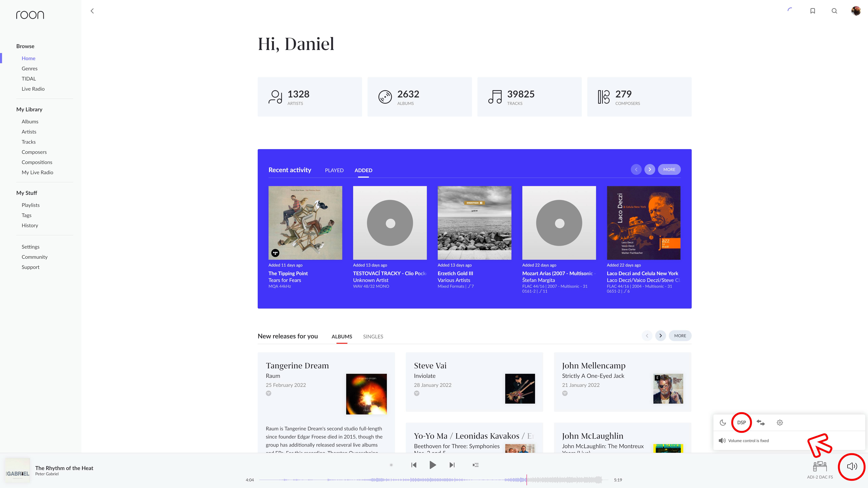Click the volume speaker icon
The image size is (868, 488).
pos(852,466)
